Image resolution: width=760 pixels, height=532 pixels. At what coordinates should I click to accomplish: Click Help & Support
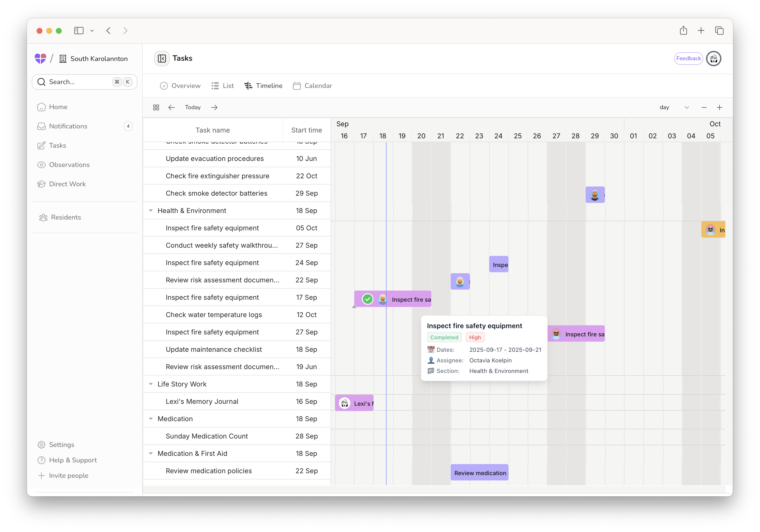coord(73,460)
